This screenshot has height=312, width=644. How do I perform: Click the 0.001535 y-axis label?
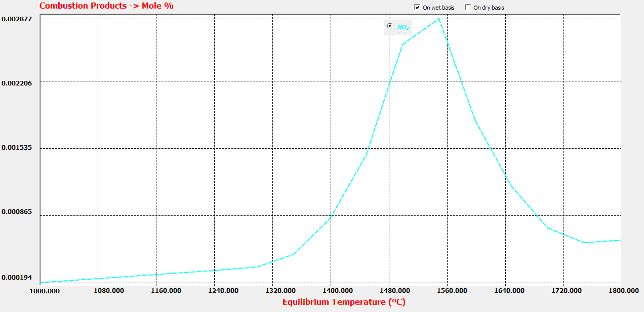(17, 148)
